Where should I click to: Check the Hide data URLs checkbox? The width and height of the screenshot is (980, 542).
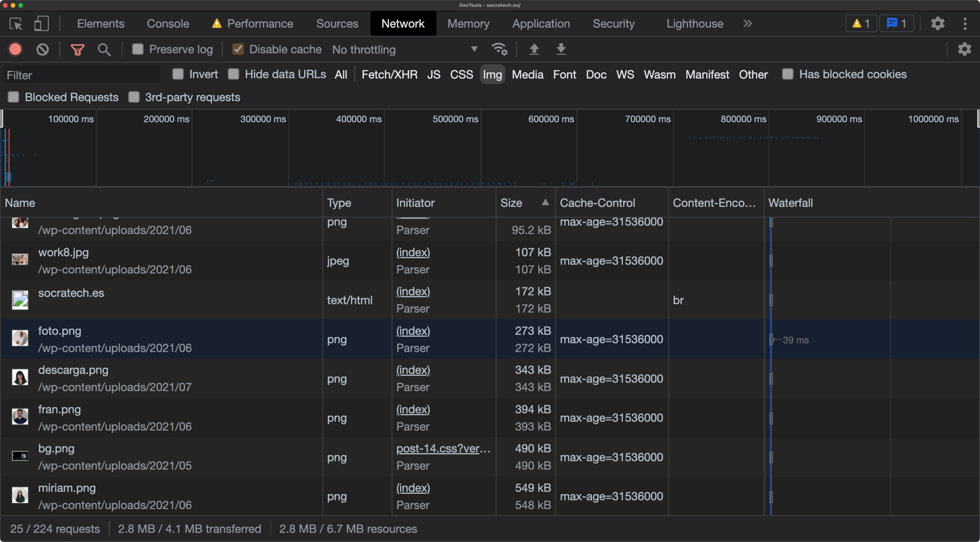234,74
